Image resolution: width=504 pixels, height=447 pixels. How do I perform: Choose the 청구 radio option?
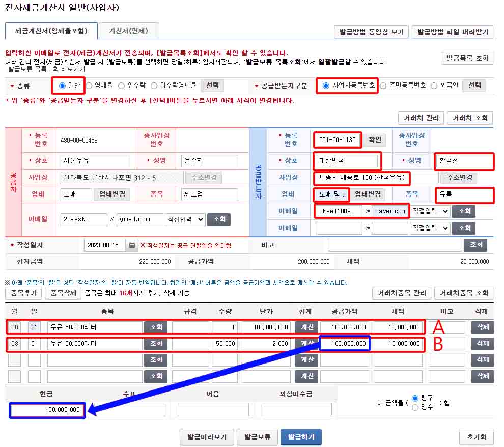click(x=415, y=398)
